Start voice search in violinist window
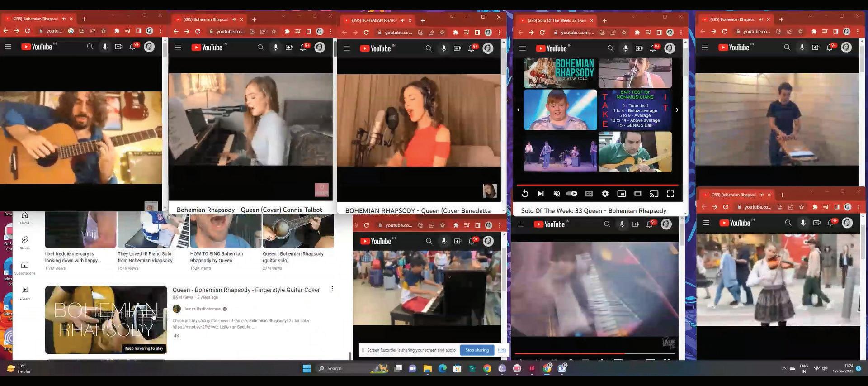 click(803, 223)
